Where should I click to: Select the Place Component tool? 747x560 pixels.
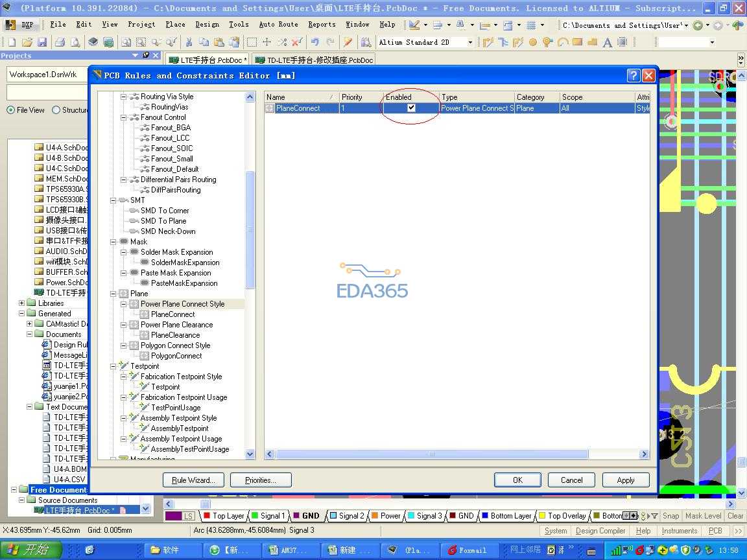[x=622, y=42]
